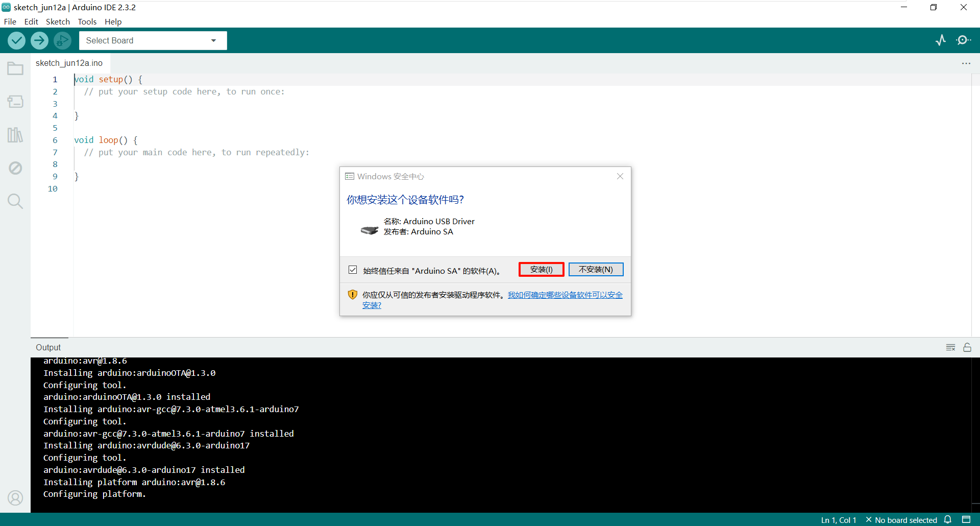Open the Sketch menu
The height and width of the screenshot is (526, 980).
tap(58, 21)
